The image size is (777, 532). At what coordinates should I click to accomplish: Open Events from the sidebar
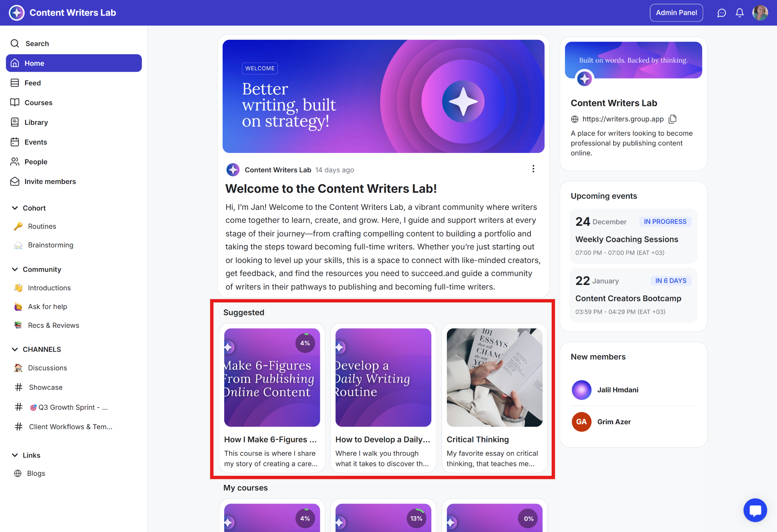(x=36, y=142)
